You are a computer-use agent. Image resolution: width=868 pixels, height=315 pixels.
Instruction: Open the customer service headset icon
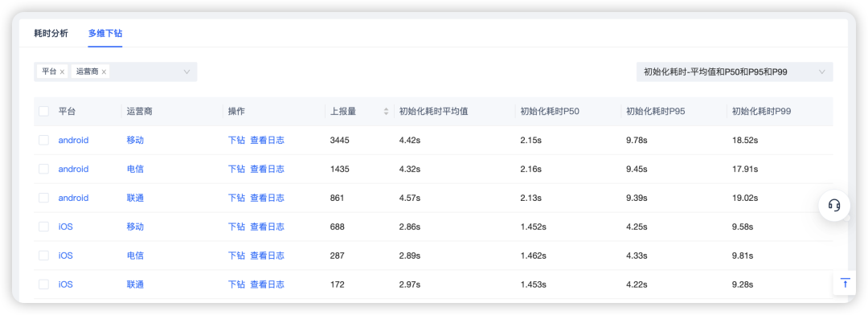pos(834,206)
